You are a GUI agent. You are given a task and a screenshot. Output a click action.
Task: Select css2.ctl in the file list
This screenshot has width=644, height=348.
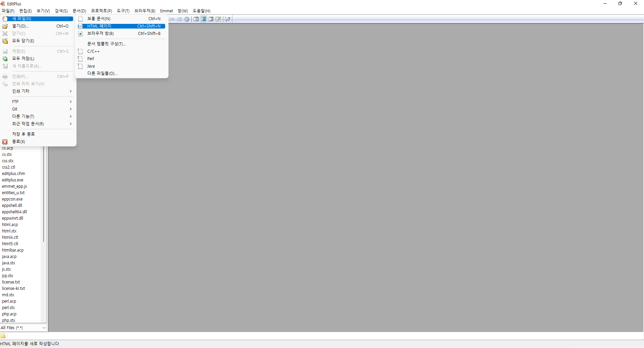9,167
